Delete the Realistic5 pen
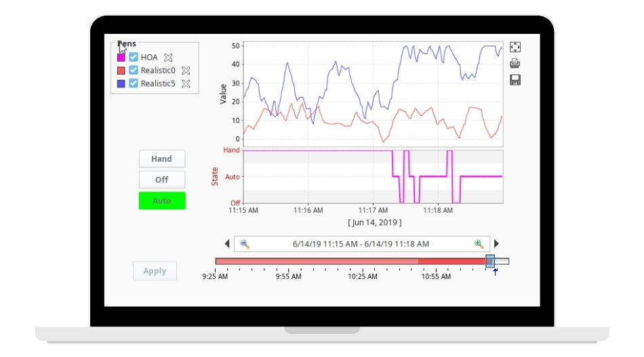This screenshot has width=644, height=357. pyautogui.click(x=186, y=83)
